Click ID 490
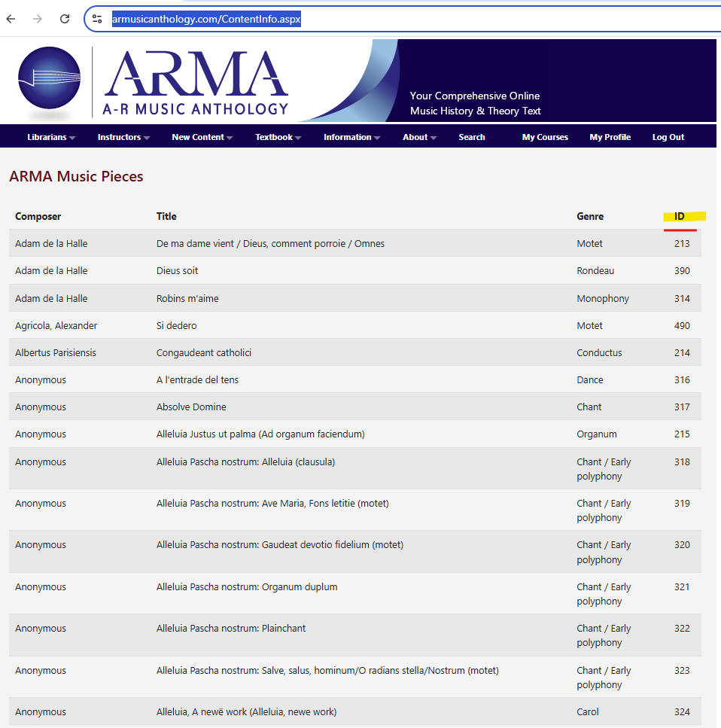 click(682, 325)
